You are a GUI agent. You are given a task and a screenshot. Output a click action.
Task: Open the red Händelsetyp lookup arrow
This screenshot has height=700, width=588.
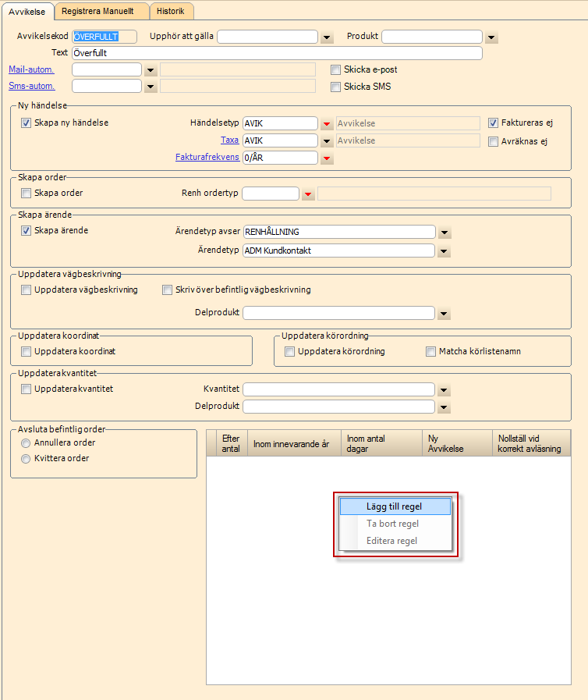pyautogui.click(x=327, y=123)
